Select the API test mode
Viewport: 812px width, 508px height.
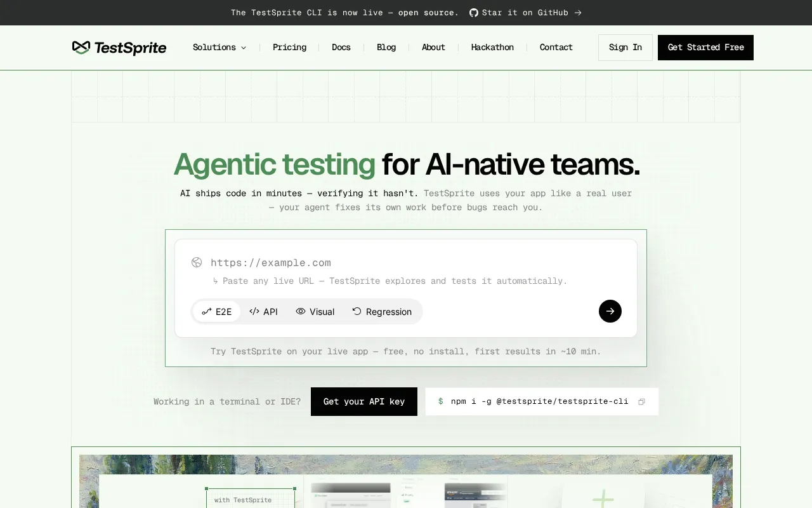263,312
